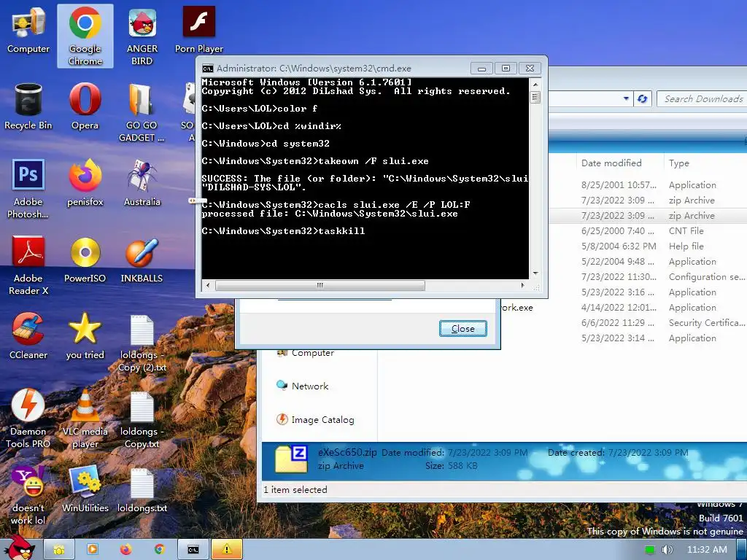Screen dimensions: 747x560
Task: Launch Adobe Reader X
Action: (x=28, y=265)
